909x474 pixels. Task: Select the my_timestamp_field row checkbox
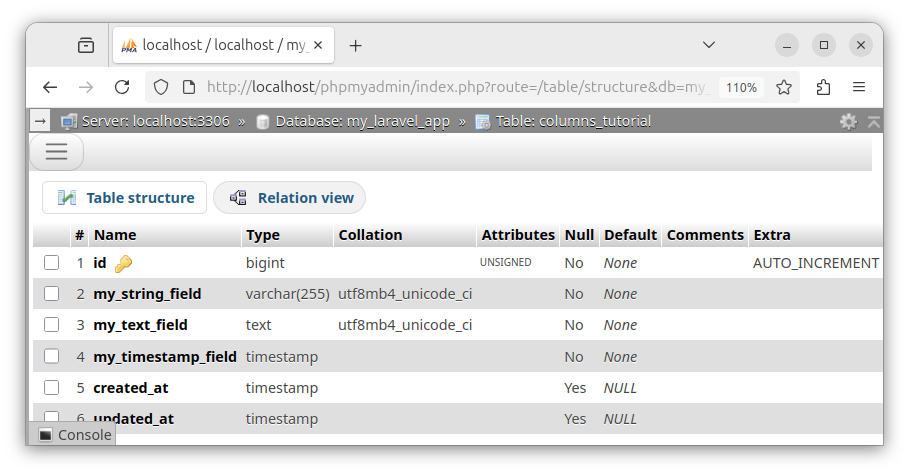tap(52, 356)
